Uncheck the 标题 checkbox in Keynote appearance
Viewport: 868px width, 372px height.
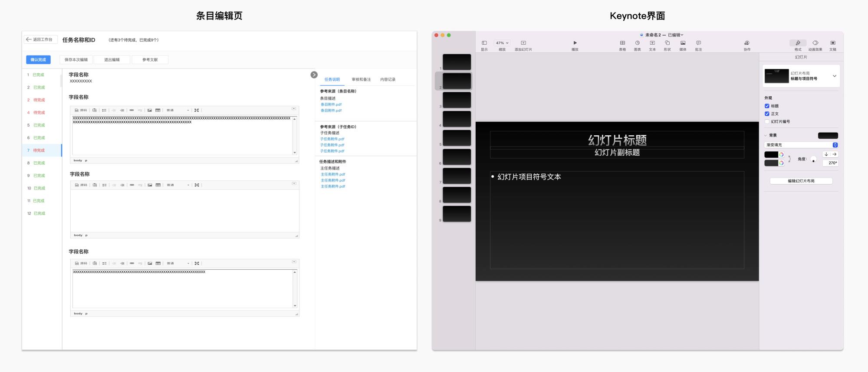(x=767, y=106)
